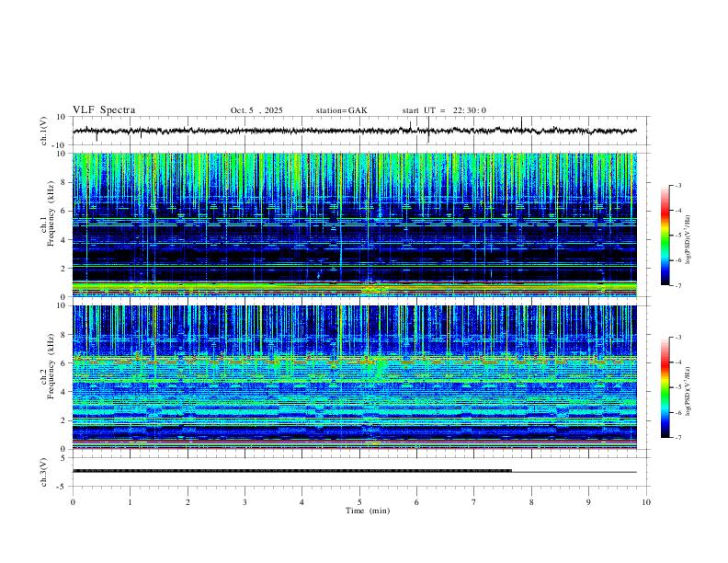Click the ch.1 PSD color bar

click(665, 236)
